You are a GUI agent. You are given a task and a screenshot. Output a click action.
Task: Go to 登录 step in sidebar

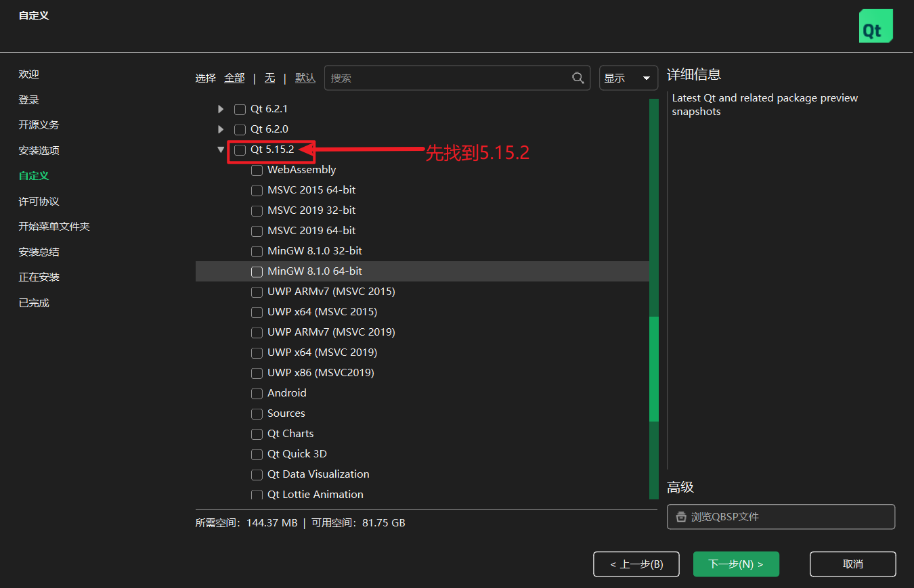click(x=29, y=100)
